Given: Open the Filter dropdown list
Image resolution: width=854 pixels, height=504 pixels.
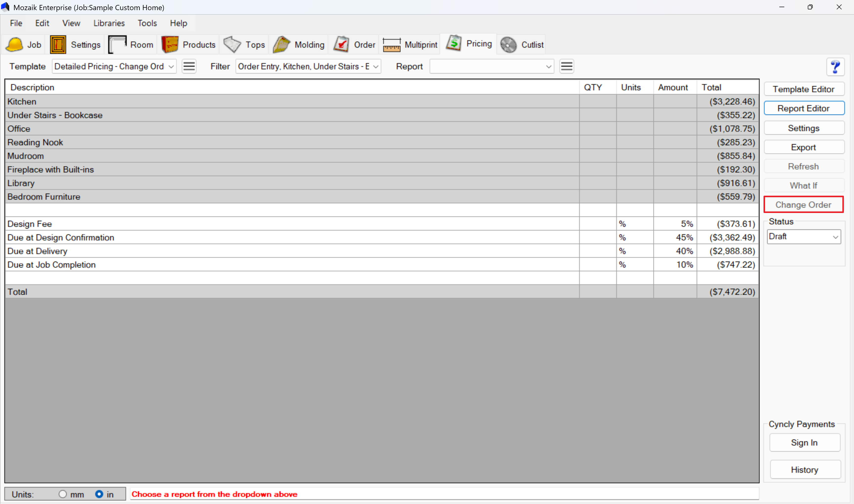Looking at the screenshot, I should (x=376, y=66).
